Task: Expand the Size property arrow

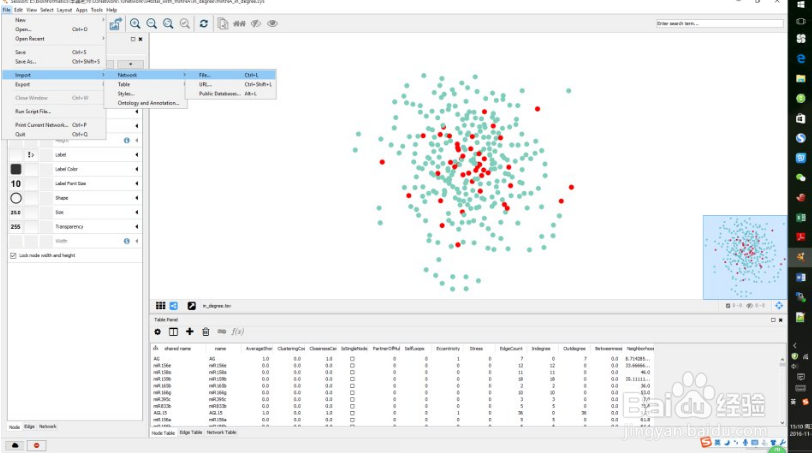Action: click(x=137, y=212)
